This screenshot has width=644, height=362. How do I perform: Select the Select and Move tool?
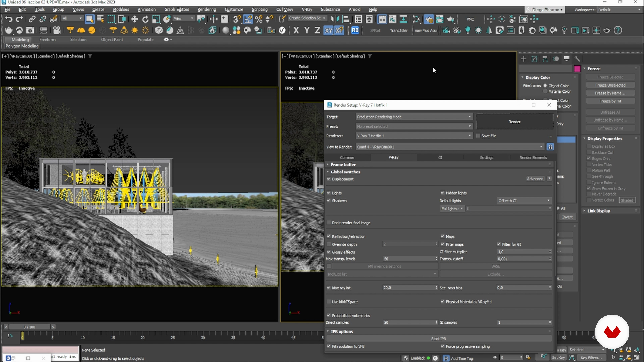[x=135, y=19]
